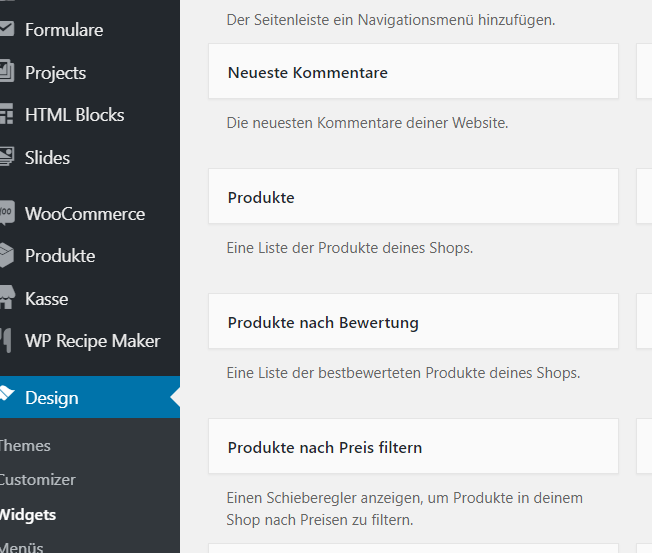This screenshot has width=652, height=553.
Task: Click the Formulare envelope icon
Action: coord(6,30)
